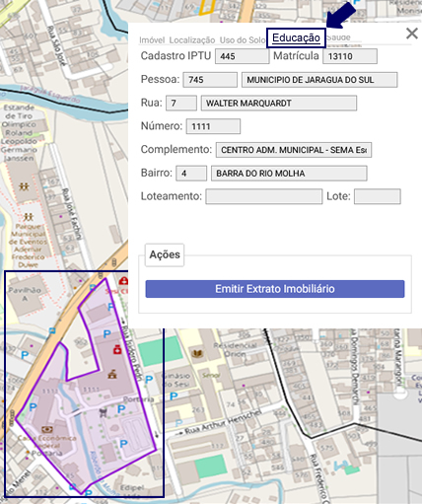This screenshot has width=422, height=504.
Task: Click the Pavilhão A building label
Action: coord(25,294)
